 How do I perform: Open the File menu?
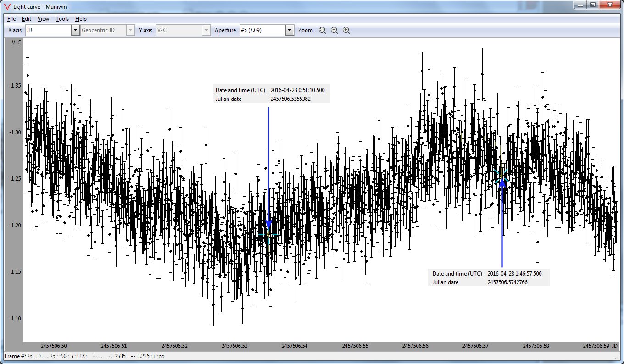[11, 19]
